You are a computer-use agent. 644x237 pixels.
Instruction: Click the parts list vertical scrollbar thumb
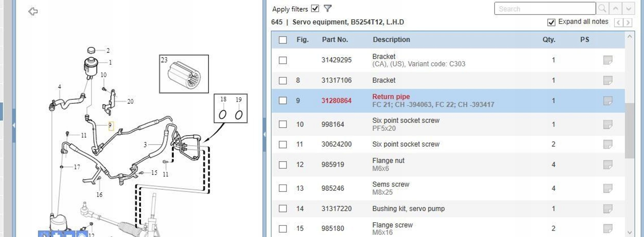click(630, 131)
